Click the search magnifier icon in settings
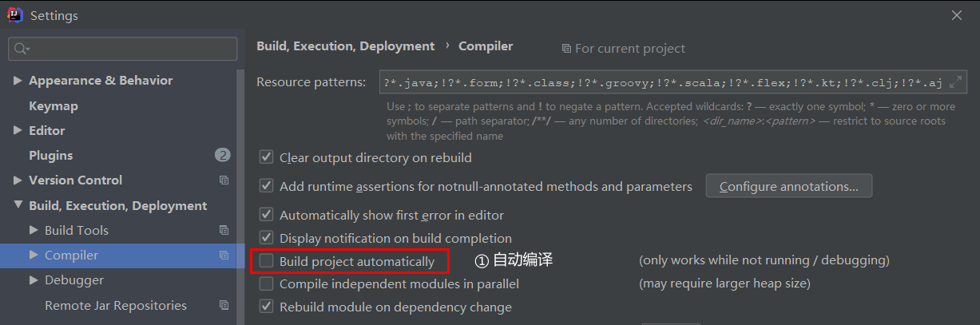 (22, 50)
